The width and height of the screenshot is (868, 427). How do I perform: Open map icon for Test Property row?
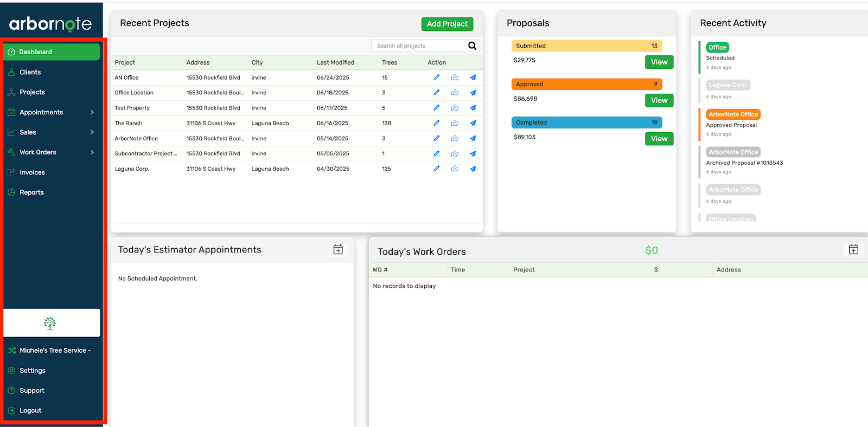click(x=455, y=108)
